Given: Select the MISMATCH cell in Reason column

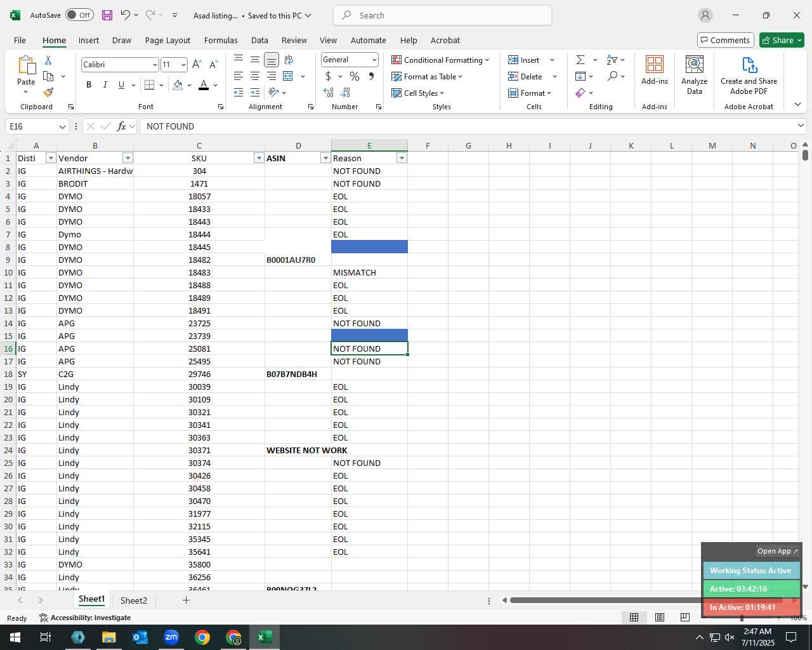Looking at the screenshot, I should pos(369,272).
